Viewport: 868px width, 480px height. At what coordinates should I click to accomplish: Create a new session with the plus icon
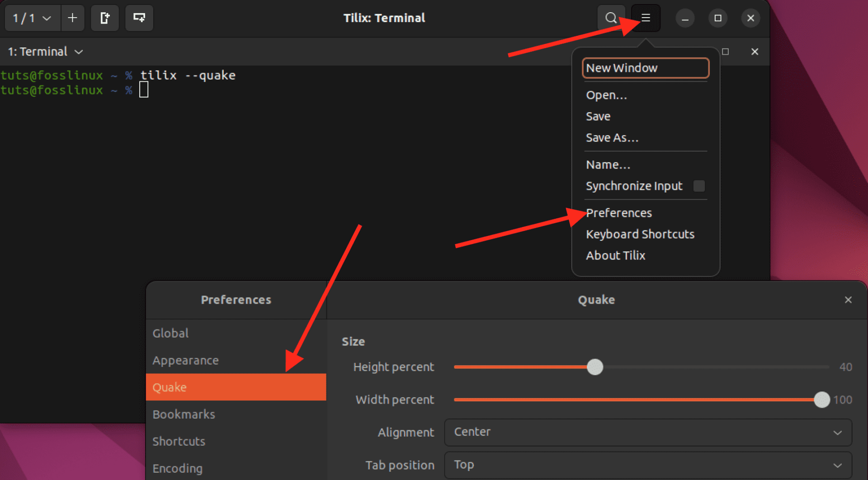(73, 18)
